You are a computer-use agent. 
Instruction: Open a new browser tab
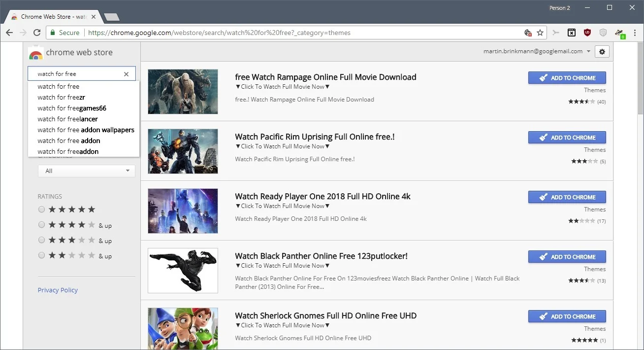click(x=112, y=17)
